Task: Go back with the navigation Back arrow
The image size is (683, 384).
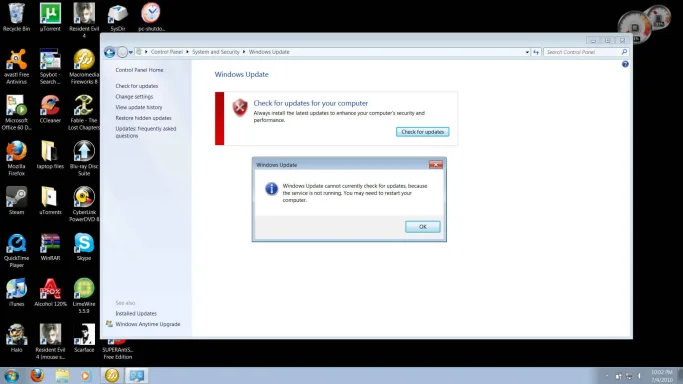Action: point(110,52)
